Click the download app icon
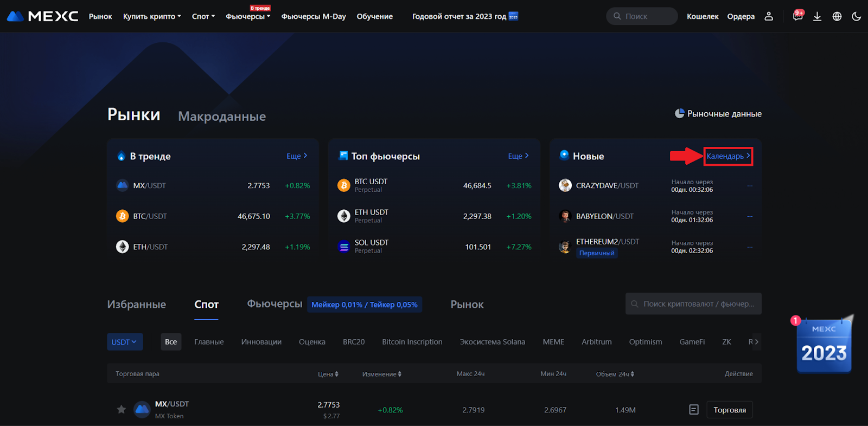The height and width of the screenshot is (426, 868). [x=817, y=16]
